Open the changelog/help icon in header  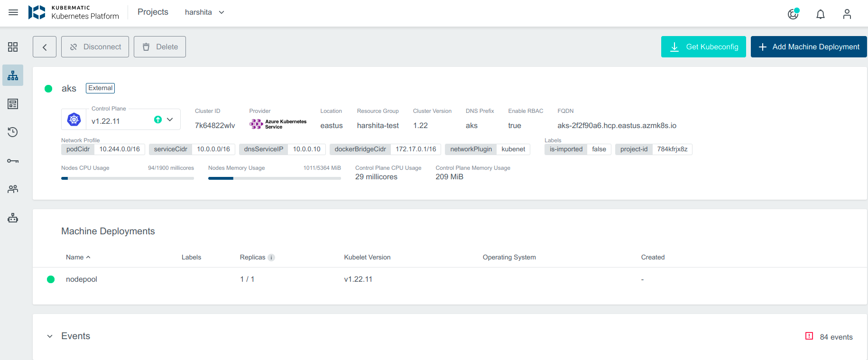coord(793,14)
